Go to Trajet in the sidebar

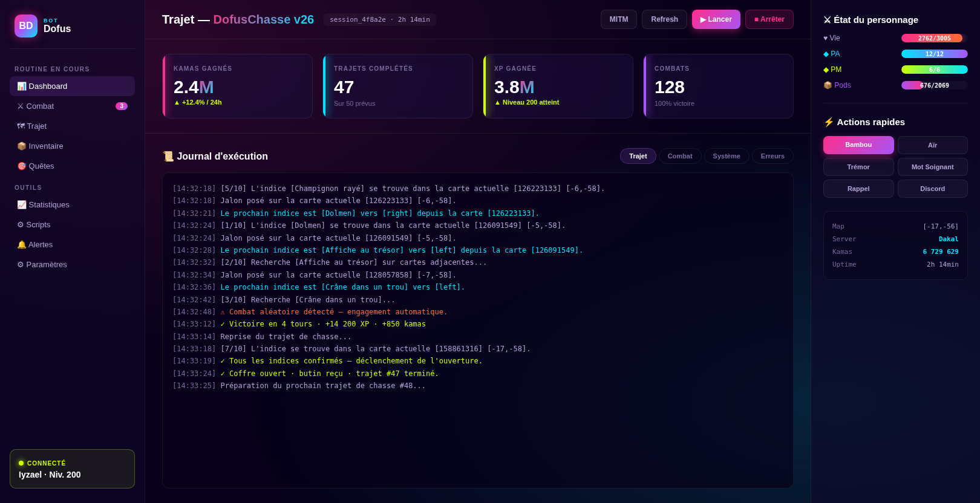(x=72, y=126)
